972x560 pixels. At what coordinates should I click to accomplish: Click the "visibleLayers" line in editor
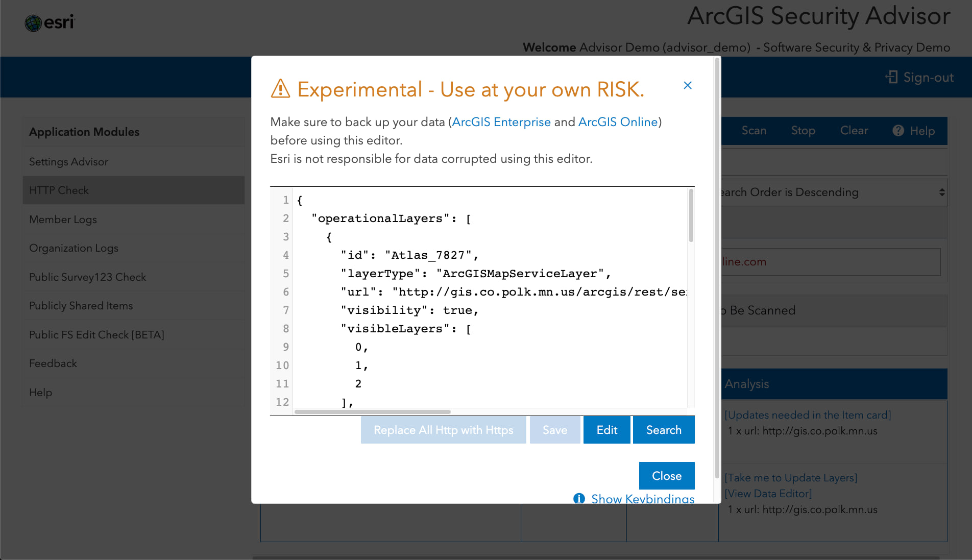[406, 329]
